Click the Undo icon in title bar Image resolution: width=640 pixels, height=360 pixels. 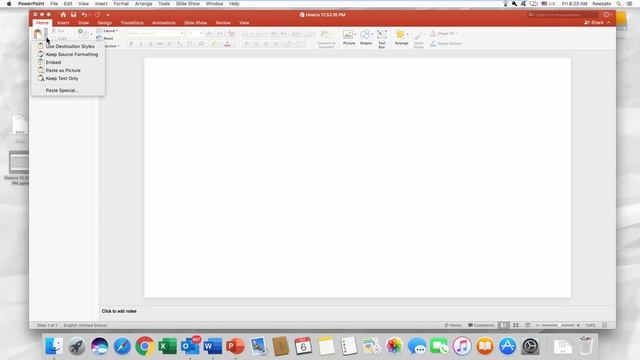84,15
